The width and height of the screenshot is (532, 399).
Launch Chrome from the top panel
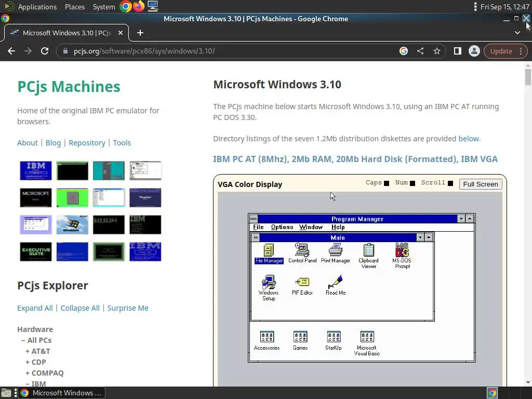pyautogui.click(x=125, y=6)
